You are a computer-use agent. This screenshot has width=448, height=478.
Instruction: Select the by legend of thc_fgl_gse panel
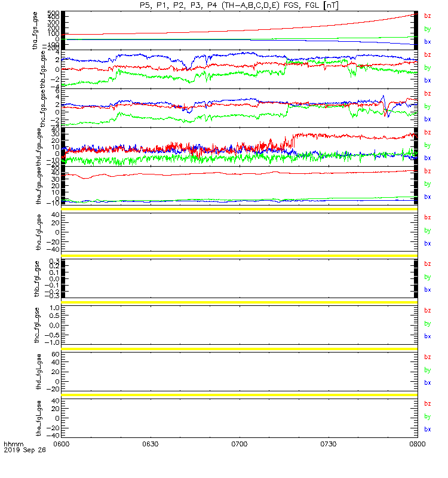click(428, 324)
